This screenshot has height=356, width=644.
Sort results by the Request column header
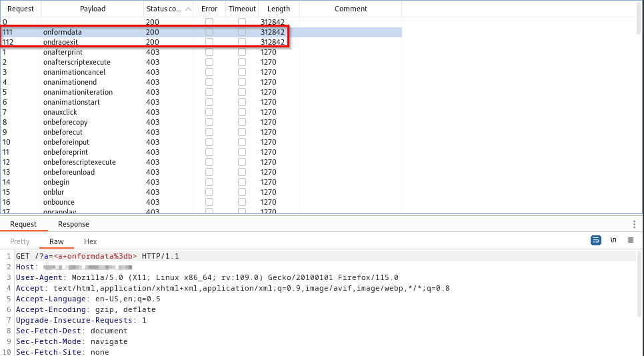coord(21,9)
